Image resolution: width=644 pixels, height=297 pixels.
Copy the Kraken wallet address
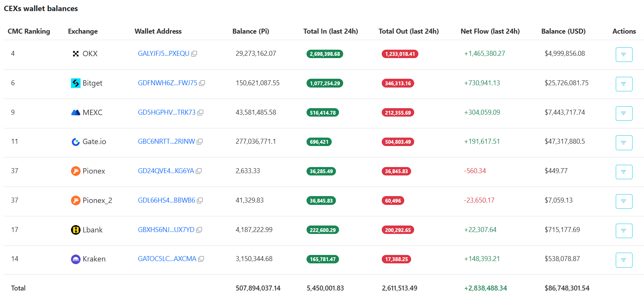[201, 259]
